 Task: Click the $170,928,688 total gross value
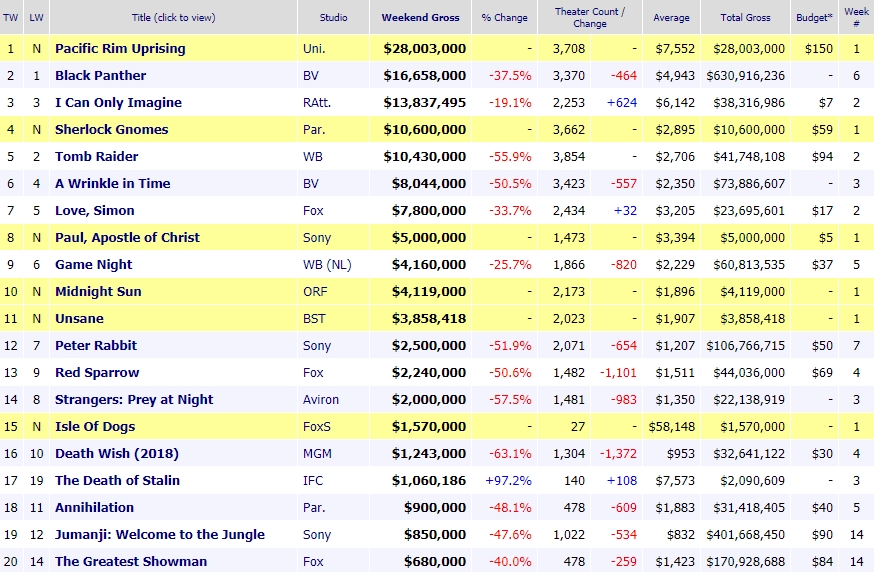coord(745,561)
